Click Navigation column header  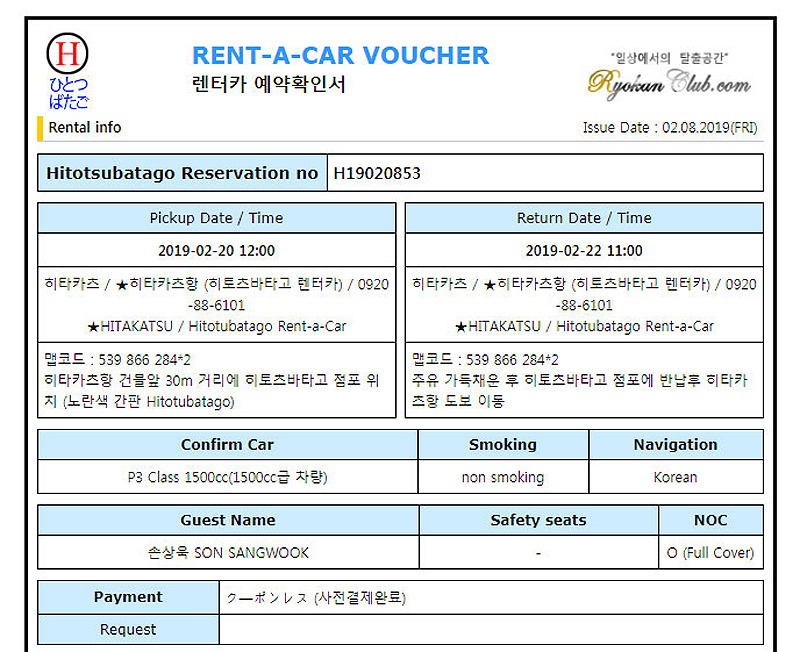click(676, 445)
